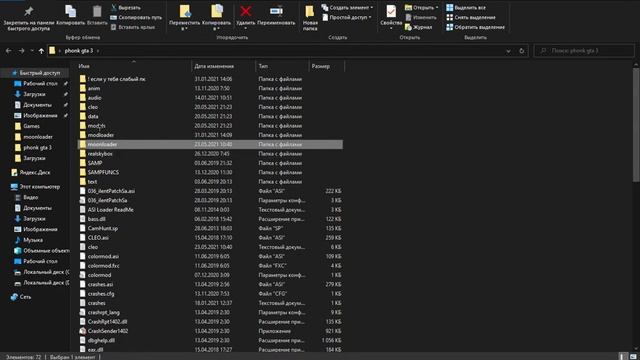Switch to large icons view in status bar
The width and height of the screenshot is (640, 360).
click(x=633, y=357)
